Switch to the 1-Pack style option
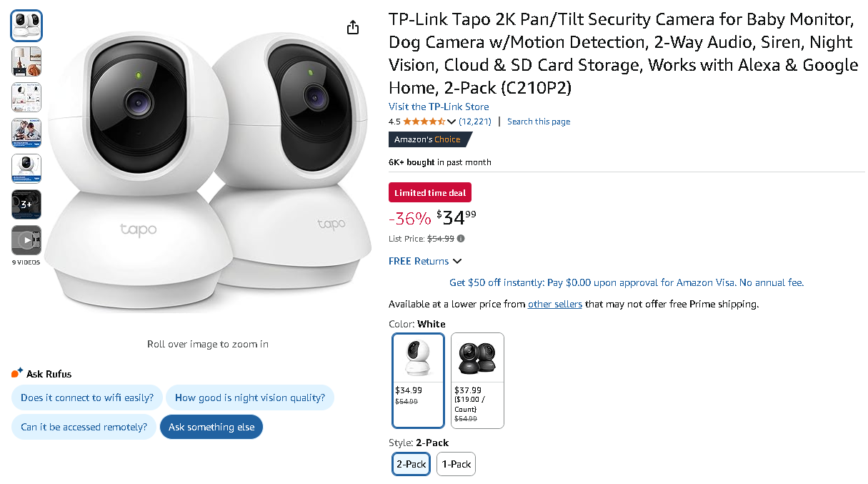This screenshot has height=484, width=868. tap(456, 464)
